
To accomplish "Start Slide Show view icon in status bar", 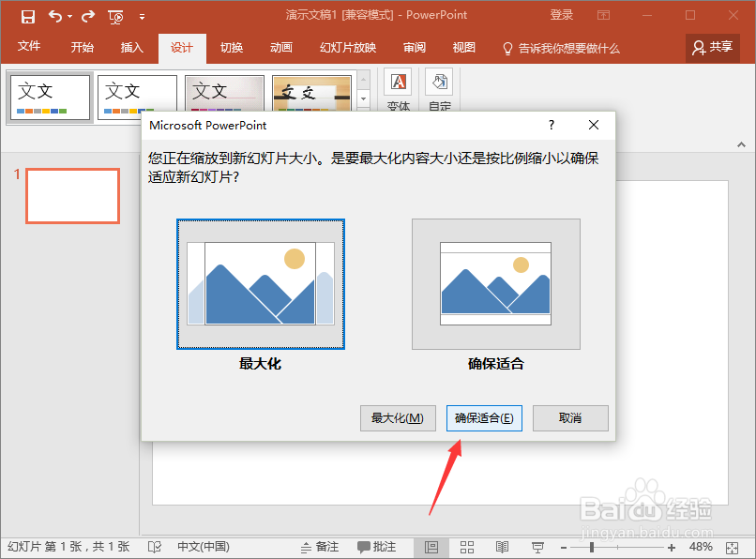I will [x=537, y=548].
